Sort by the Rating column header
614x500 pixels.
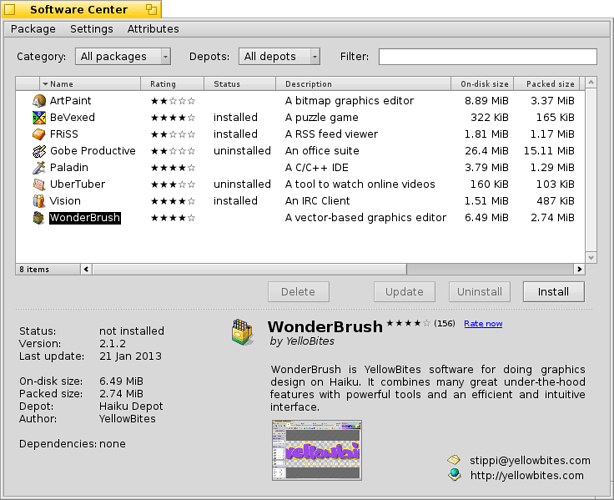tap(172, 84)
